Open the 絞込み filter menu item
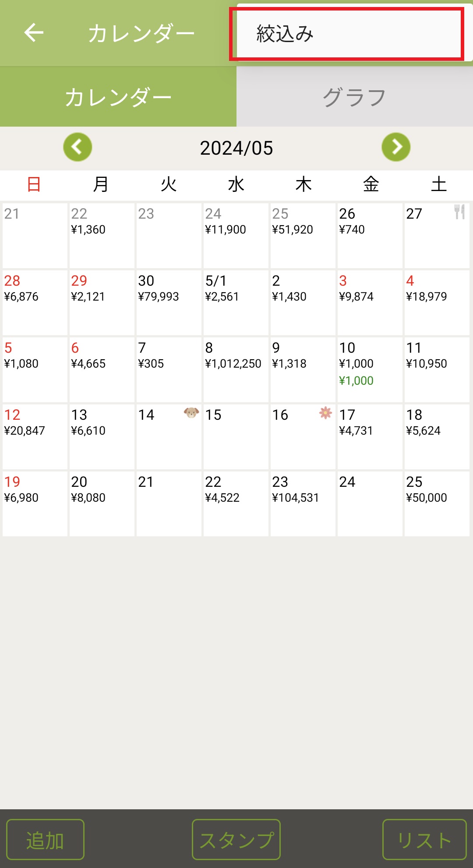This screenshot has height=868, width=473. 346,34
